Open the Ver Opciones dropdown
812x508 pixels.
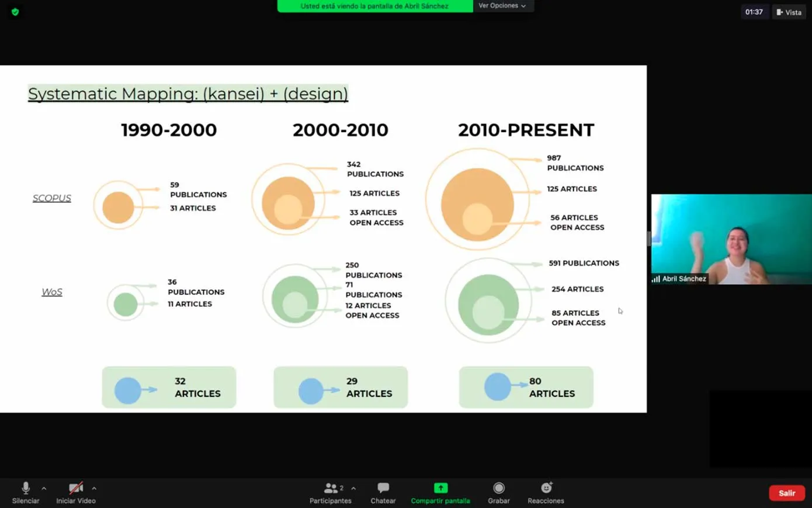502,6
